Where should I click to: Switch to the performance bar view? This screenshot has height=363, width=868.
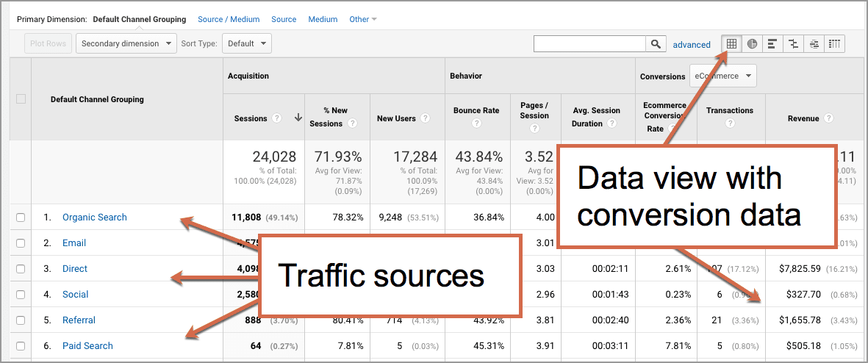pos(772,43)
